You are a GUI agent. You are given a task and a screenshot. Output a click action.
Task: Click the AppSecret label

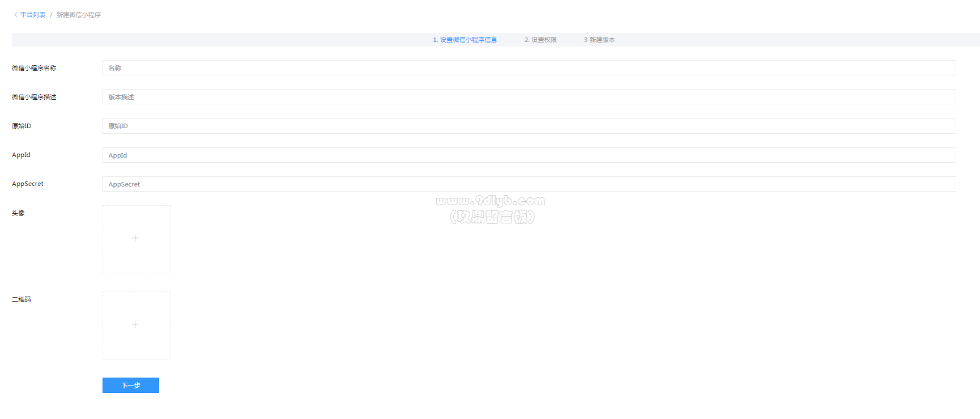coord(28,184)
